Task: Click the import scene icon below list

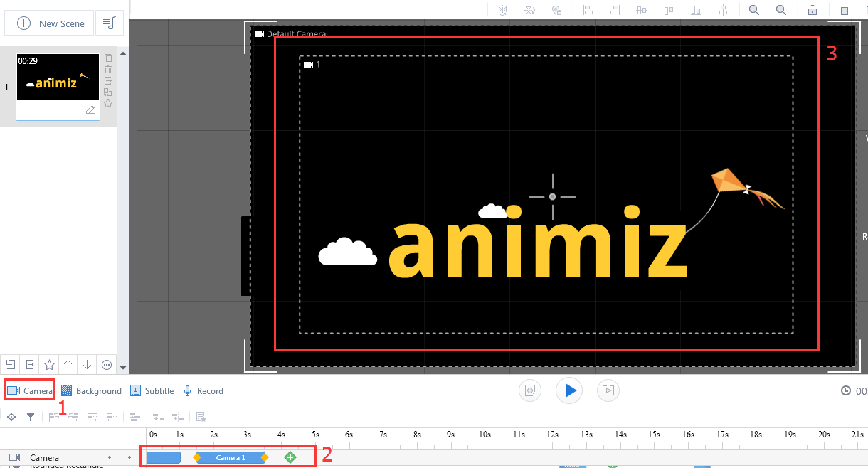Action: click(11, 365)
